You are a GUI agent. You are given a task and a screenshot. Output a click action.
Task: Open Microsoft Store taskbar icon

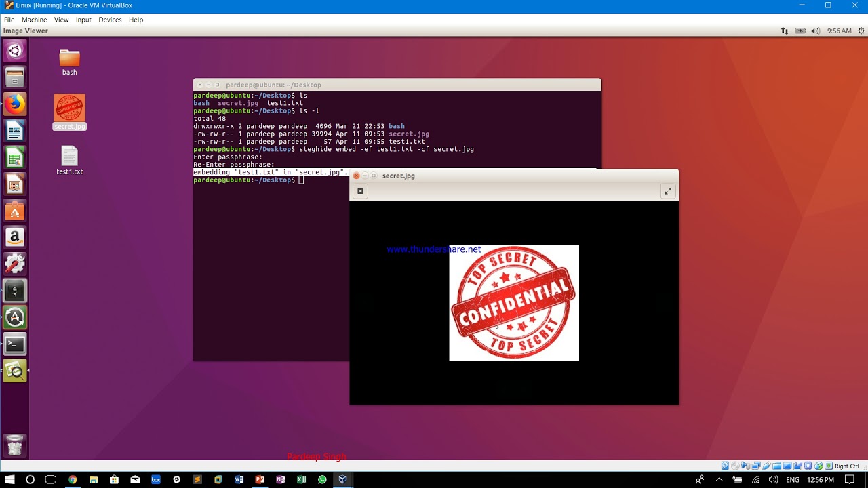(114, 479)
